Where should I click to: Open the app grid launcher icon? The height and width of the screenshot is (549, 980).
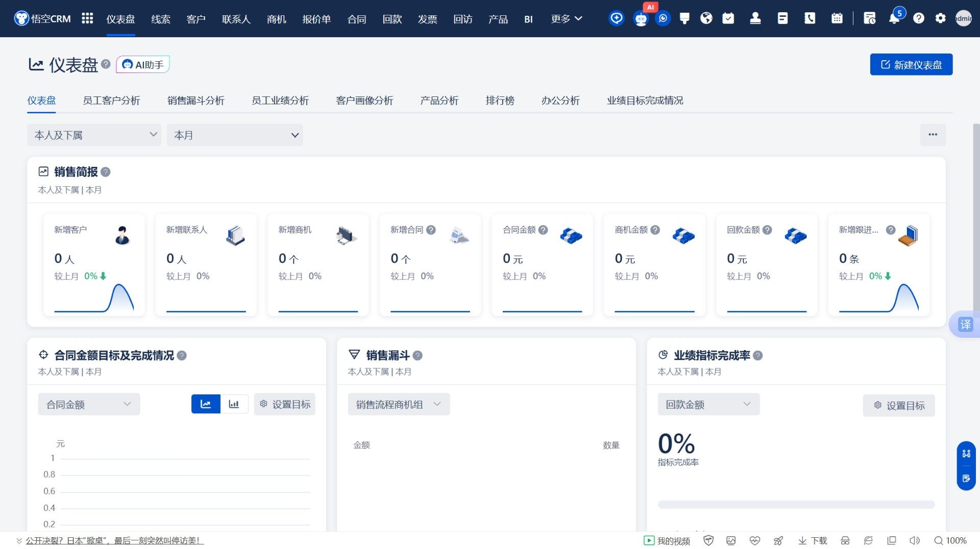pyautogui.click(x=87, y=19)
